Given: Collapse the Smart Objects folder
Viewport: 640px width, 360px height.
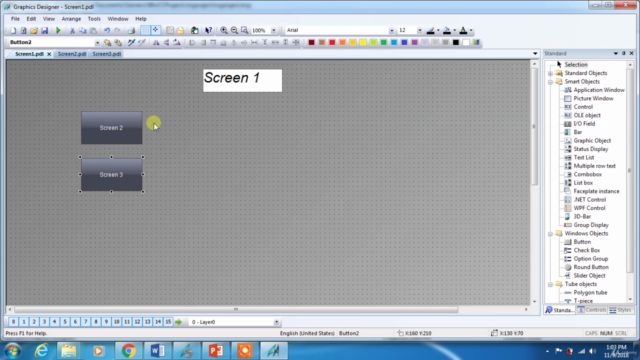Looking at the screenshot, I should pyautogui.click(x=550, y=82).
